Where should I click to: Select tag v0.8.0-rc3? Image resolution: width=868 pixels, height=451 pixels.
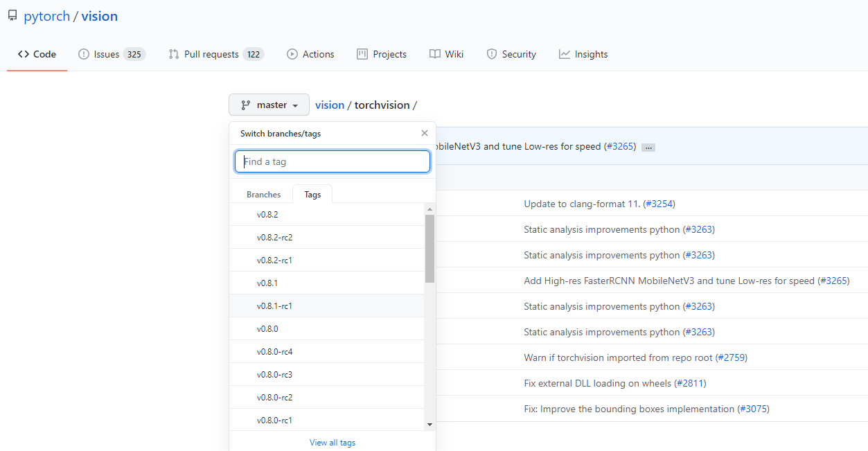pos(326,375)
